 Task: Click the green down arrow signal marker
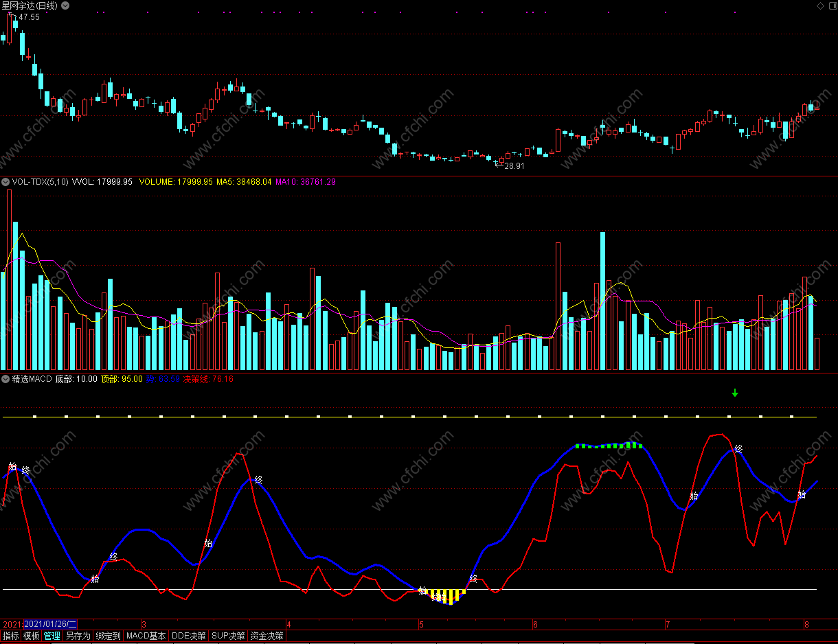point(735,393)
